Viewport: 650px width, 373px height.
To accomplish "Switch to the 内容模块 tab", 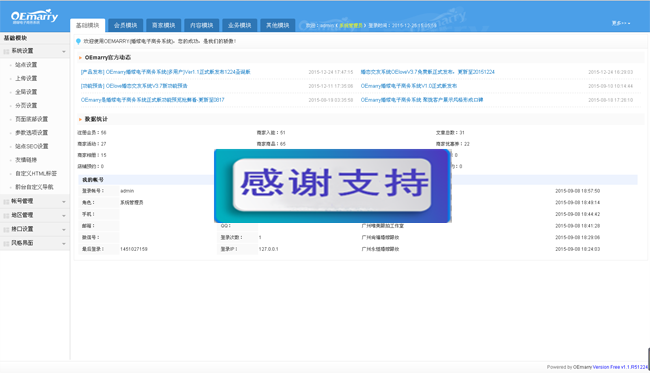I will pos(201,25).
